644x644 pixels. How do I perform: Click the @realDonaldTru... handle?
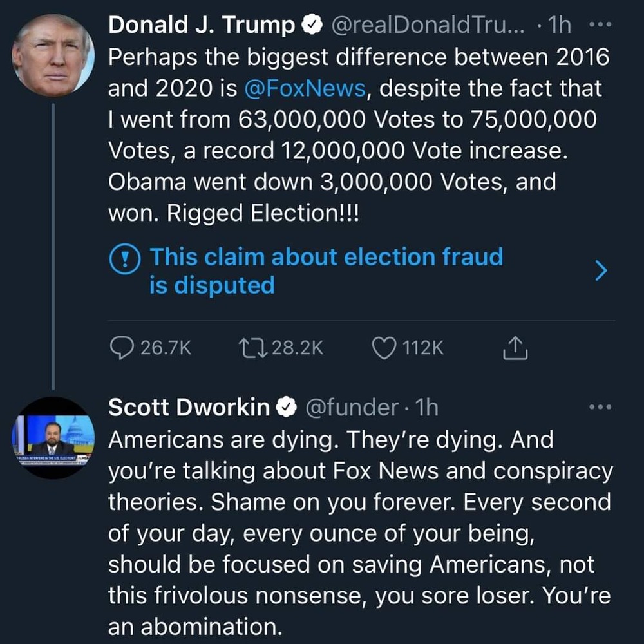pos(428,25)
